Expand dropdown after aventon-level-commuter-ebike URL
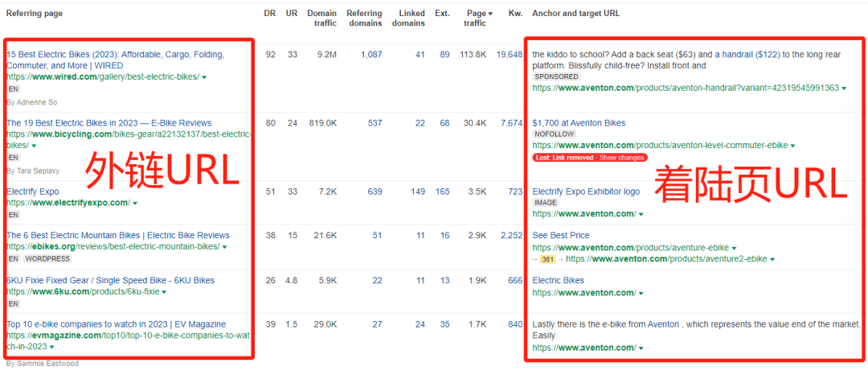Image resolution: width=868 pixels, height=371 pixels. point(792,146)
